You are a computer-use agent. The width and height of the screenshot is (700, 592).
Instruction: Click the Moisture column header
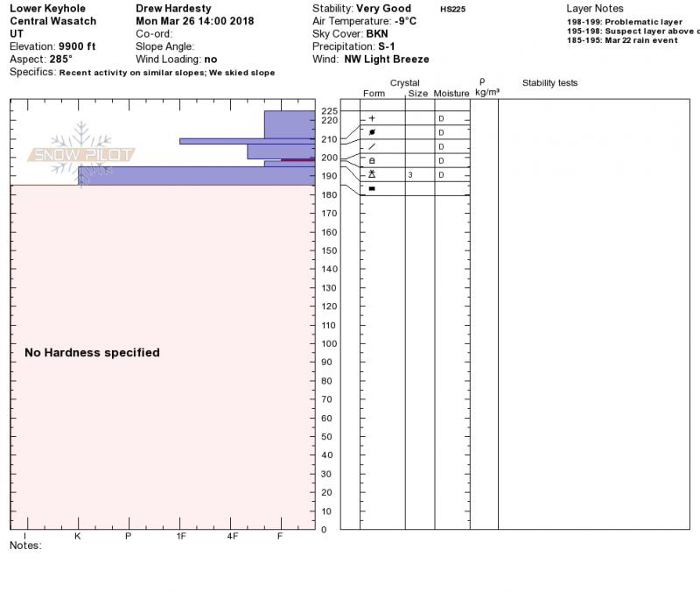point(451,94)
